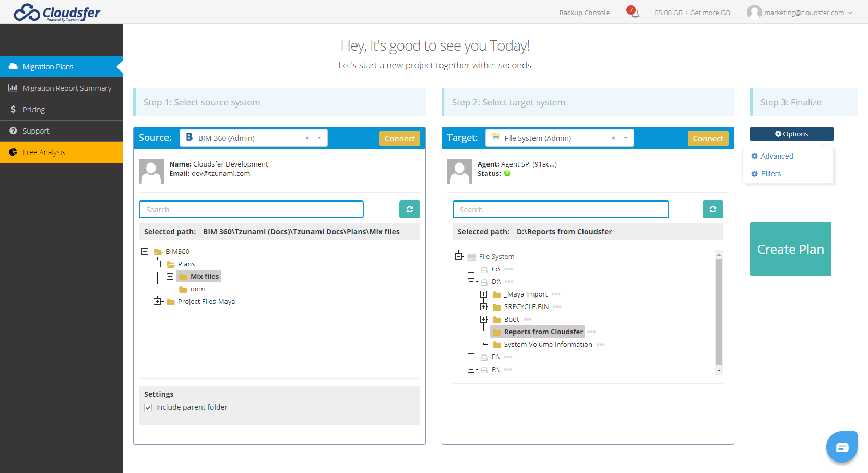
Task: Open the source system dropdown arrow
Action: 319,138
